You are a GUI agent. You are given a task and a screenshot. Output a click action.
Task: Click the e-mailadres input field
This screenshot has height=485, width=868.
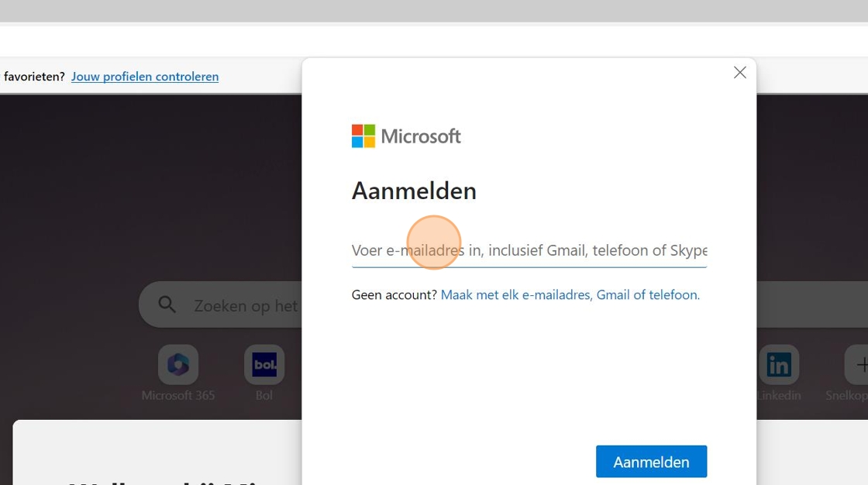point(529,250)
